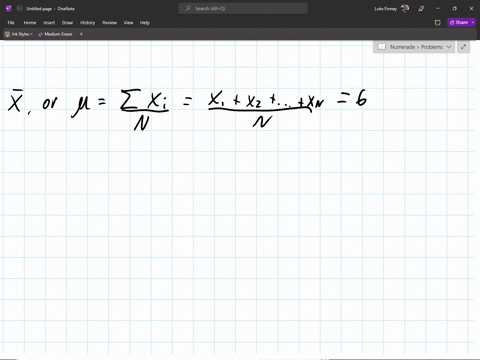This screenshot has width=480, height=360.
Task: Toggle full page view expand icon
Action: [463, 47]
